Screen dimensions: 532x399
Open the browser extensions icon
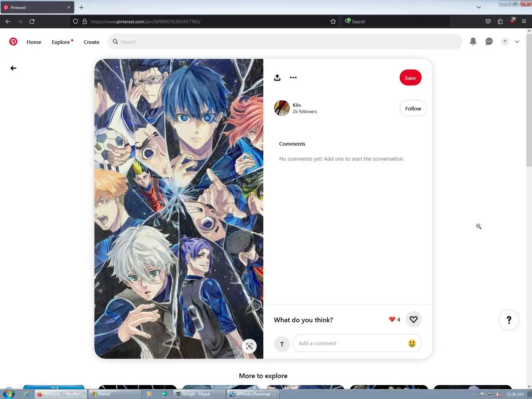pos(500,22)
